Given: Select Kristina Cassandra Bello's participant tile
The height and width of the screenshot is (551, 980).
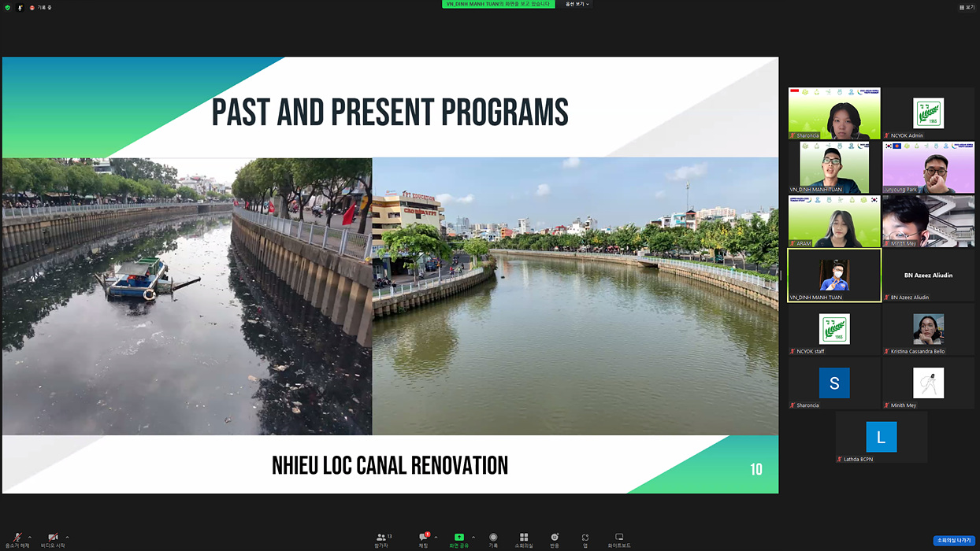Looking at the screenshot, I should tap(928, 329).
